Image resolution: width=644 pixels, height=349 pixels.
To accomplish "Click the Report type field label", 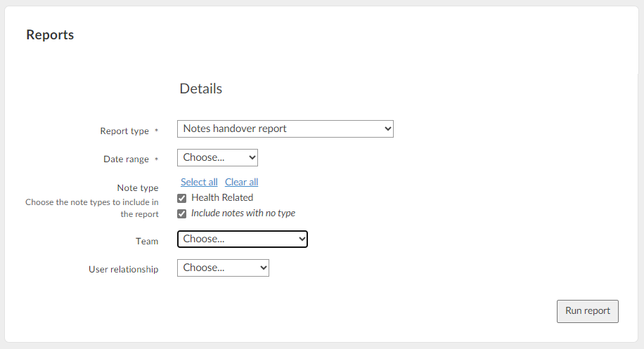I will click(124, 131).
